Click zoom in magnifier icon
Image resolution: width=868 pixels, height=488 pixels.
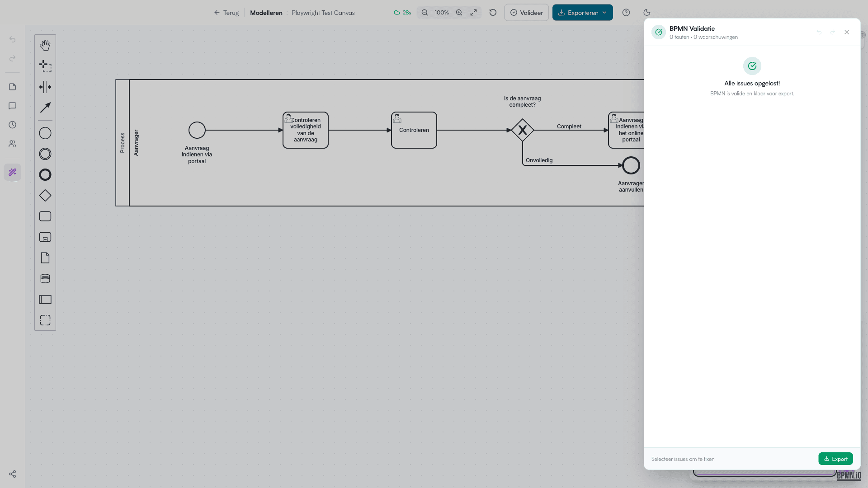tap(459, 13)
